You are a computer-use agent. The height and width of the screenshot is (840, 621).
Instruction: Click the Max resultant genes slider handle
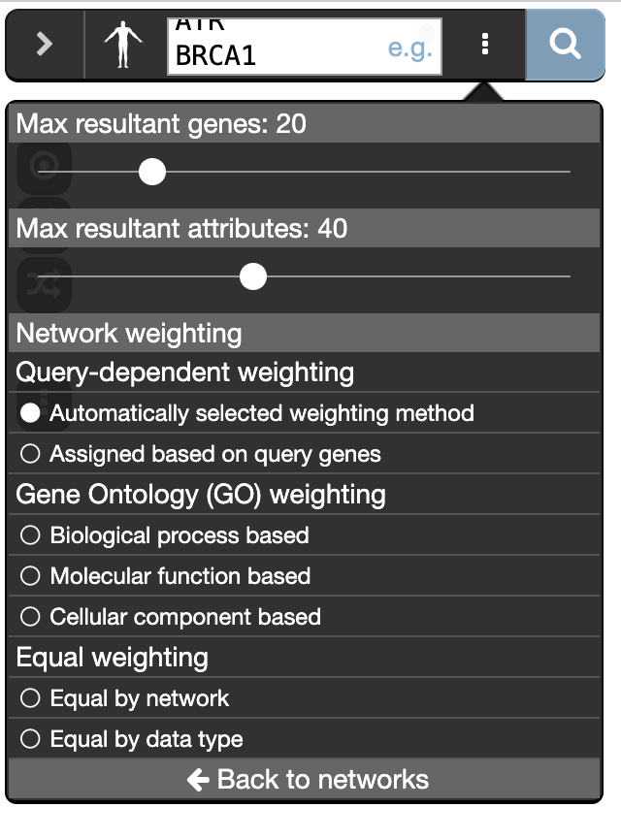[152, 172]
